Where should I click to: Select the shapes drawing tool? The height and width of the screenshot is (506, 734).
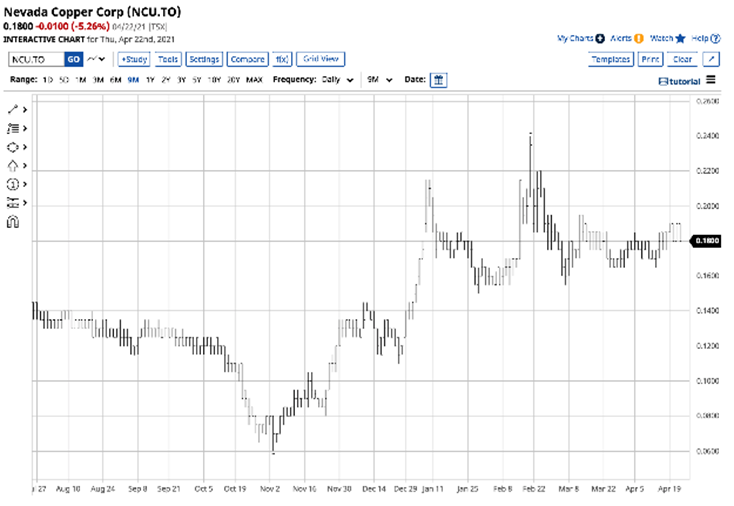pyautogui.click(x=13, y=147)
